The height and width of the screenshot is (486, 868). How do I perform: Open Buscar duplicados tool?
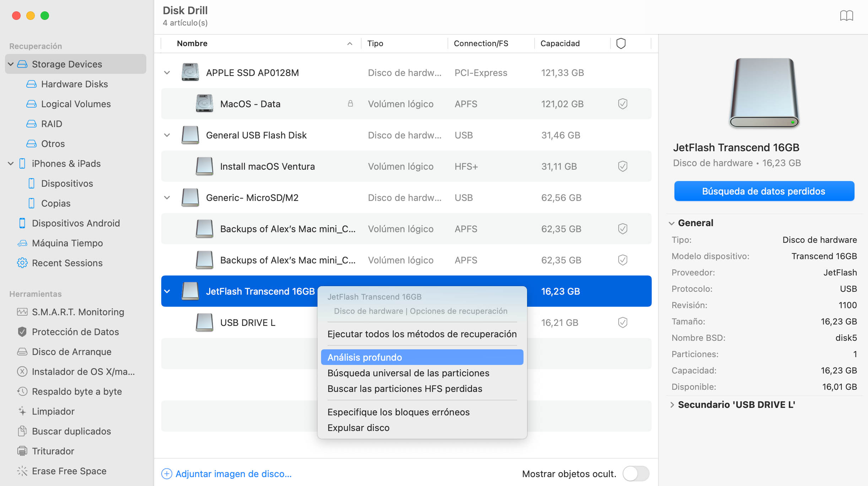71,431
